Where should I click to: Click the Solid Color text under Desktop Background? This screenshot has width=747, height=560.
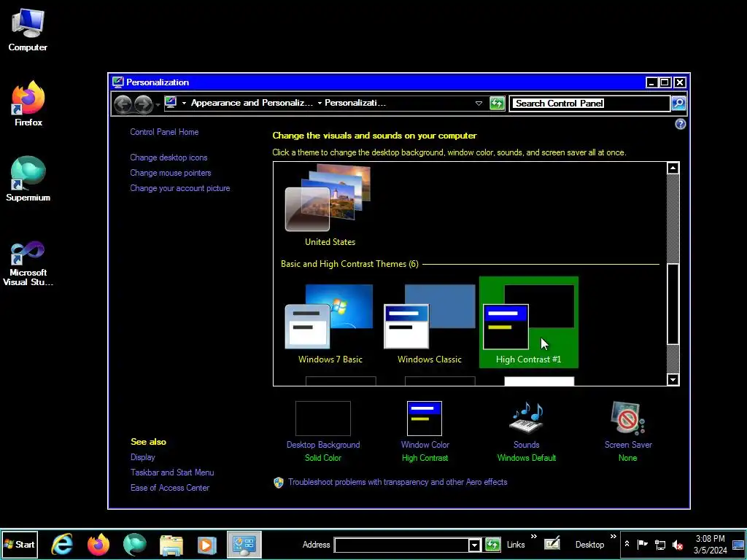[x=323, y=458]
